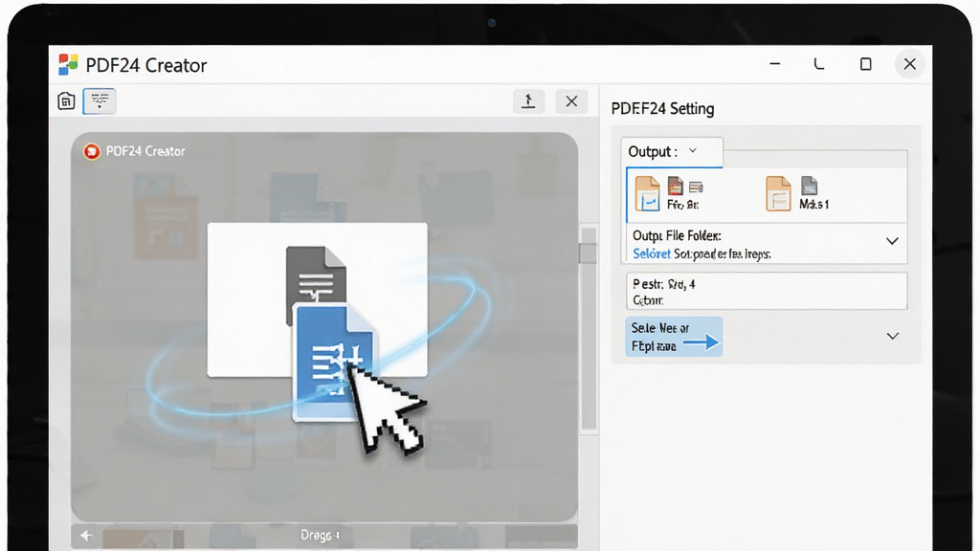The height and width of the screenshot is (551, 980).
Task: Open the Output dropdown tab
Action: click(x=671, y=152)
